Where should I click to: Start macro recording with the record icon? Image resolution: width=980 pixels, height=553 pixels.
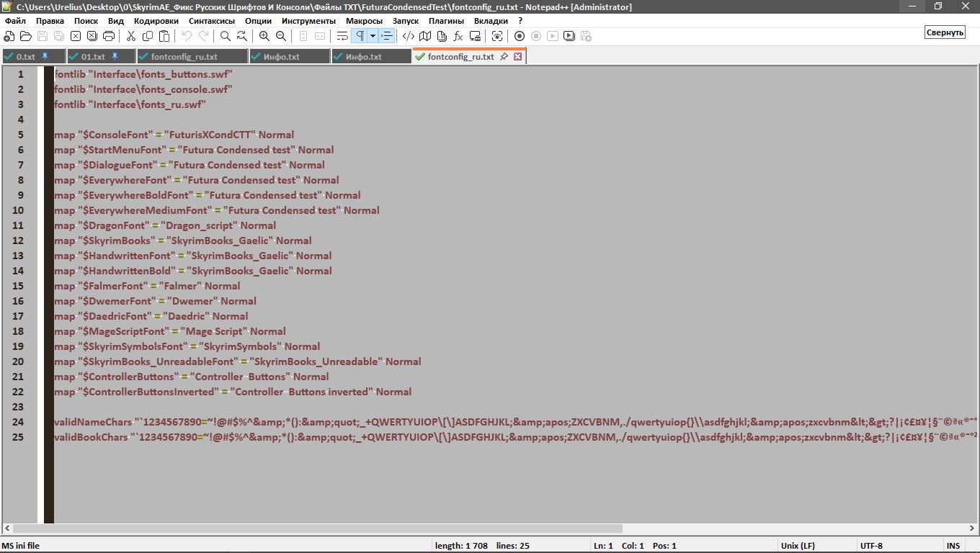pyautogui.click(x=519, y=36)
